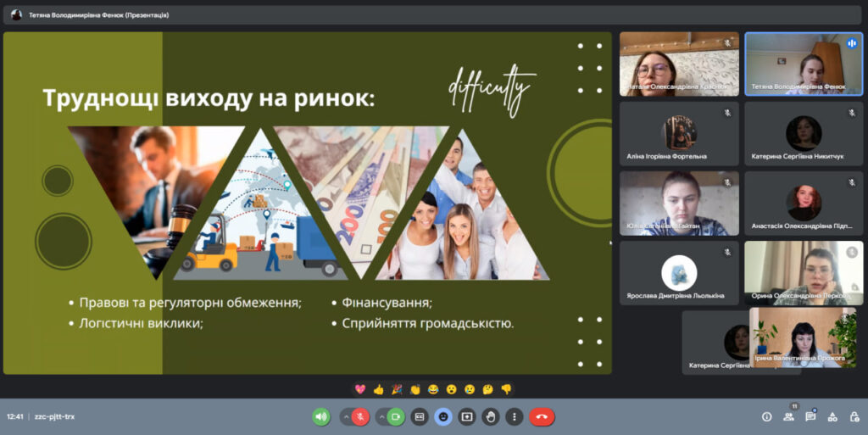Show the participants list
The height and width of the screenshot is (435, 868).
[x=788, y=416]
